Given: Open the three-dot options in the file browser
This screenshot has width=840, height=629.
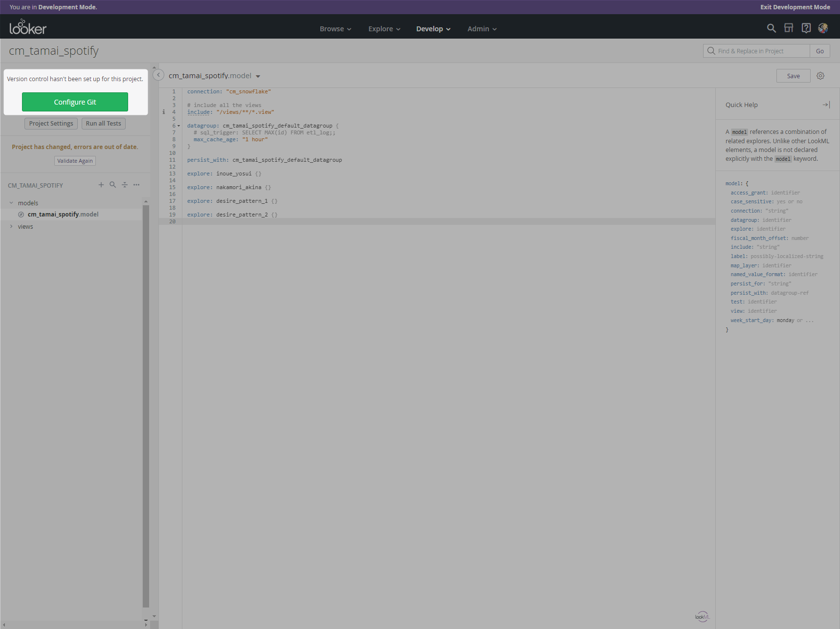Looking at the screenshot, I should [136, 185].
